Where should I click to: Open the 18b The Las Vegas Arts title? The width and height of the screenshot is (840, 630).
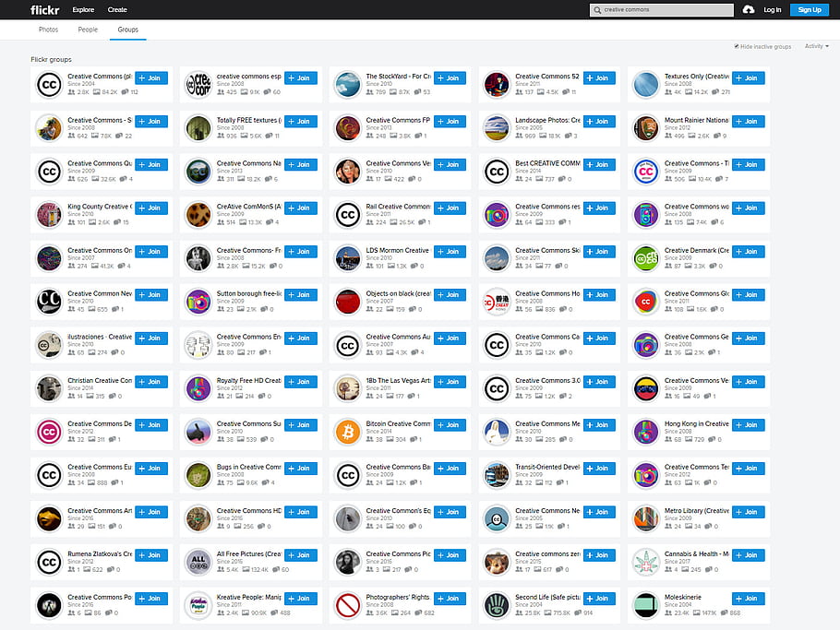(398, 381)
